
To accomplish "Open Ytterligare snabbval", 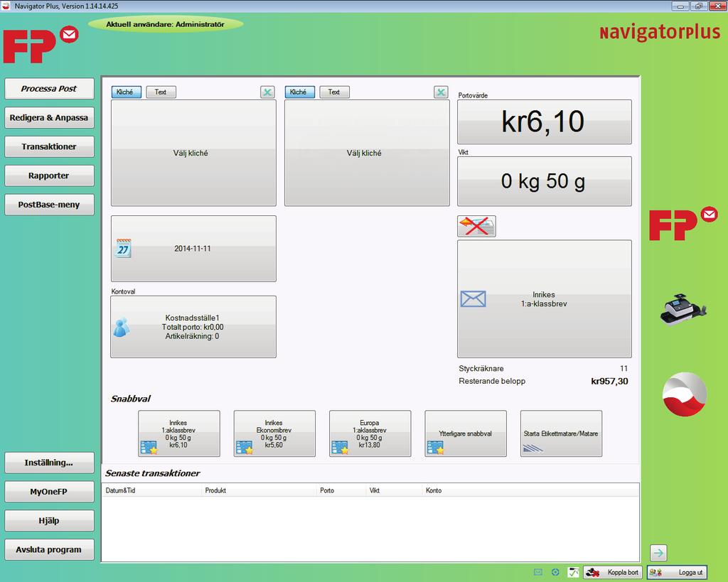I will point(466,433).
